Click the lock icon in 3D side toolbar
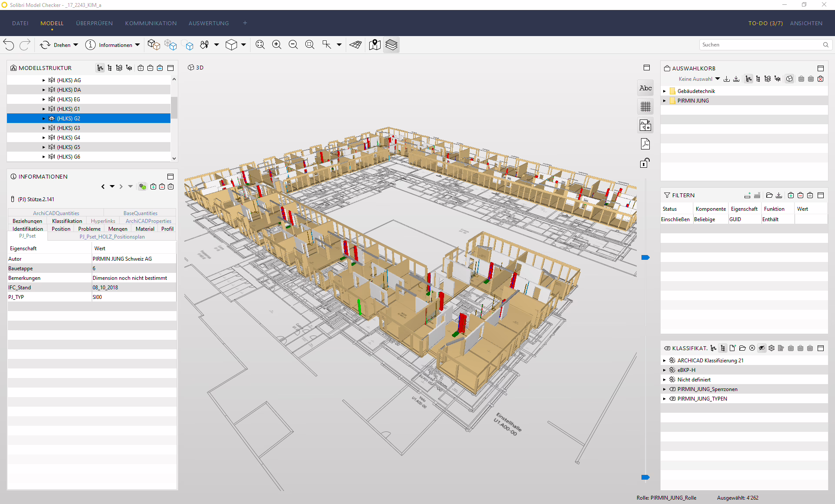This screenshot has width=835, height=504. tap(645, 163)
